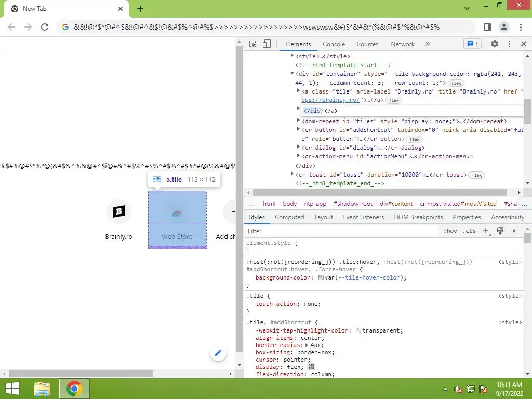This screenshot has width=532, height=399.
Task: Select ntp-app in breadcrumb bar
Action: [315, 204]
